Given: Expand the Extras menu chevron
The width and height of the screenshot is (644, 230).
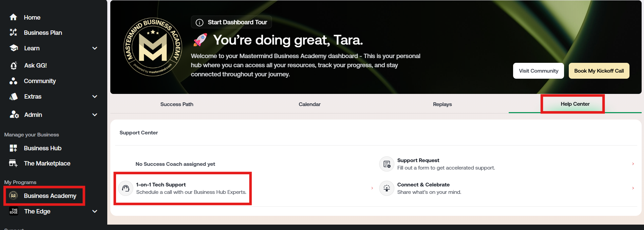Looking at the screenshot, I should coord(95,97).
